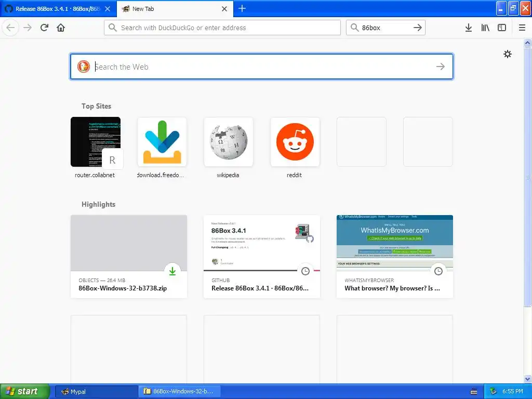
Task: Click history clock icon on GitHub card
Action: point(305,271)
